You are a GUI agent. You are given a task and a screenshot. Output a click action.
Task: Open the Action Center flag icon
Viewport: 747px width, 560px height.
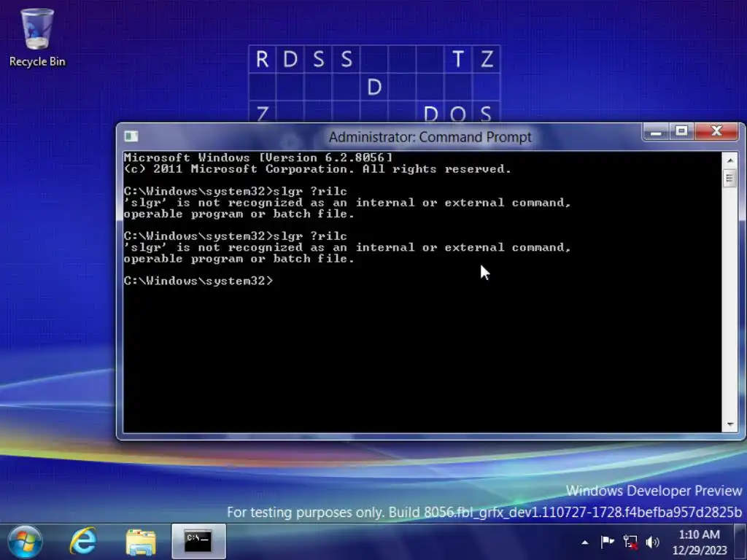[x=607, y=542]
